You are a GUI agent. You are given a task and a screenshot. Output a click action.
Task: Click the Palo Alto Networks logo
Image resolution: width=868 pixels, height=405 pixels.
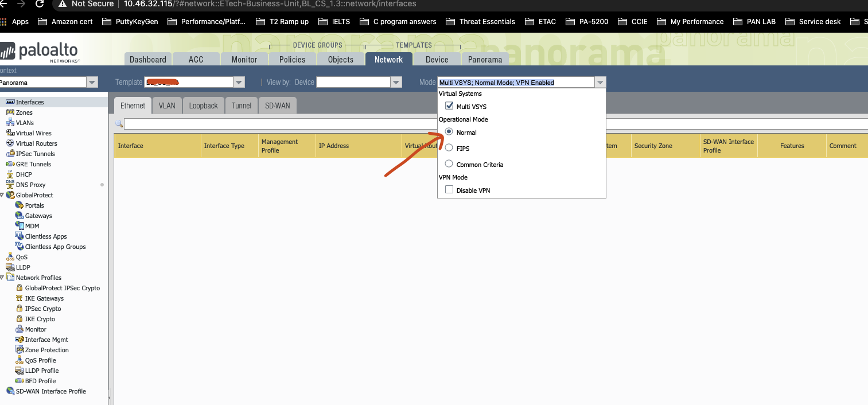point(39,52)
